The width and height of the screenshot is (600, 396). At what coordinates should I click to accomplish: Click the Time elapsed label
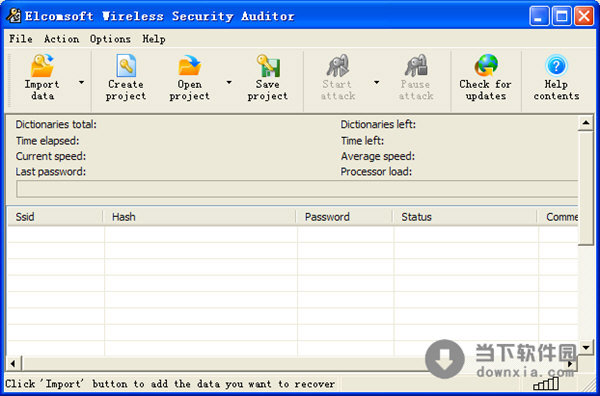pos(47,141)
